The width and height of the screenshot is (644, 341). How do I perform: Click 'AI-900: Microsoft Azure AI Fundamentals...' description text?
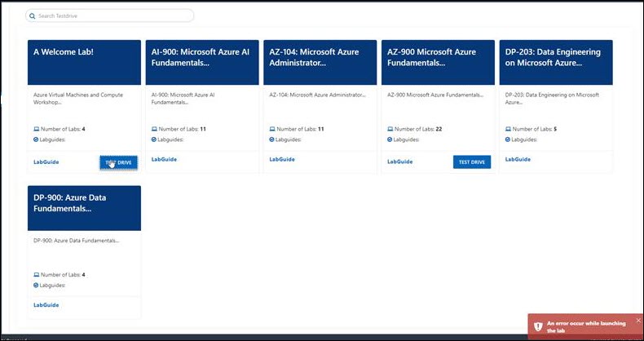pos(183,99)
